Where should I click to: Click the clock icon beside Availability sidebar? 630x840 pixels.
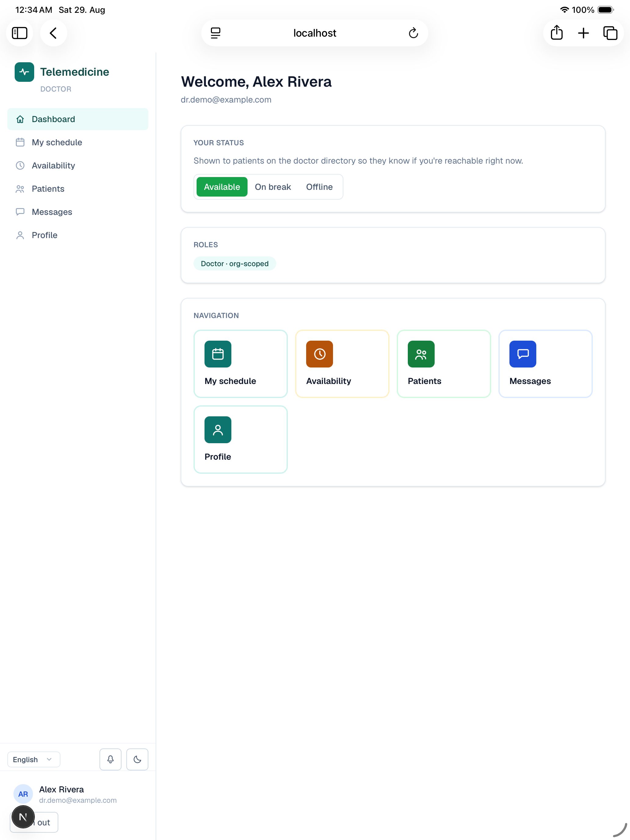pyautogui.click(x=20, y=165)
